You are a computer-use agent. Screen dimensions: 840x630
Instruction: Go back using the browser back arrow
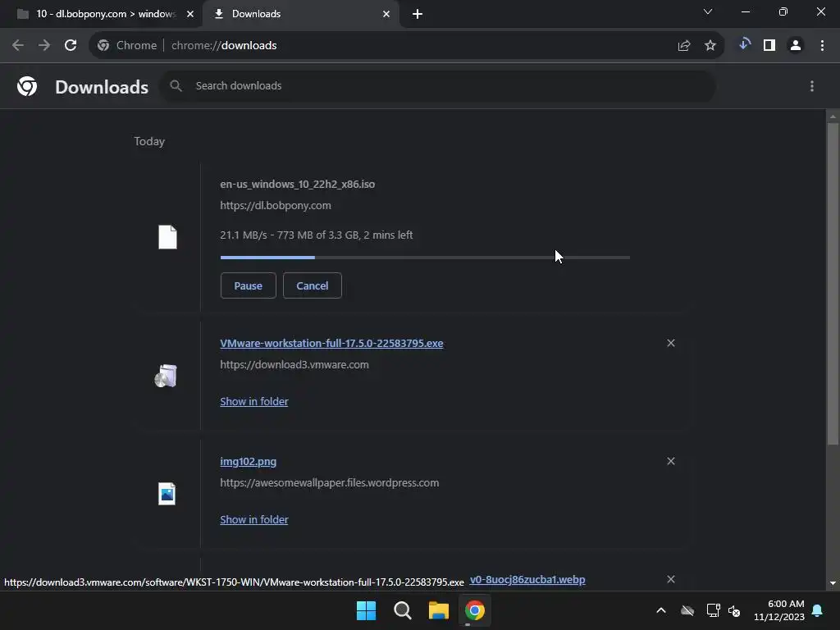tap(18, 46)
